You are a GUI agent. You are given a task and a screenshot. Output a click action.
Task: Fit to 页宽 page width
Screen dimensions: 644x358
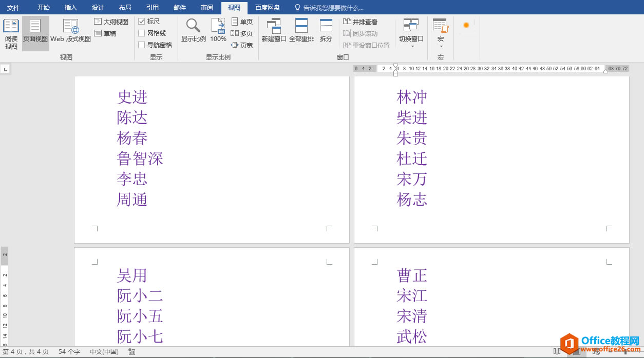[242, 45]
